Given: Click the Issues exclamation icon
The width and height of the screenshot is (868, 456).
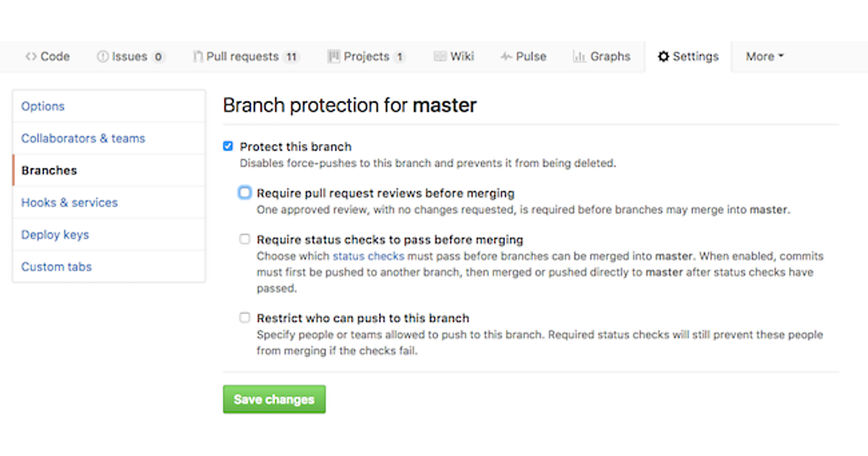Looking at the screenshot, I should [103, 56].
